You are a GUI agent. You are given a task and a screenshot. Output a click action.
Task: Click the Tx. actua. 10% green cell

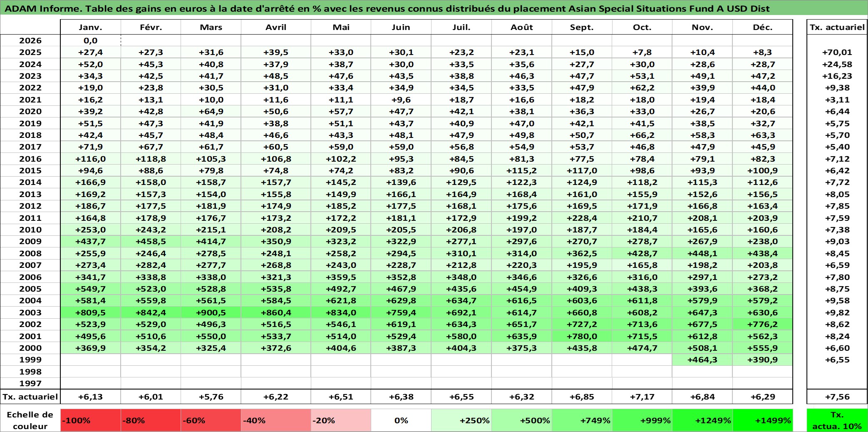click(837, 420)
